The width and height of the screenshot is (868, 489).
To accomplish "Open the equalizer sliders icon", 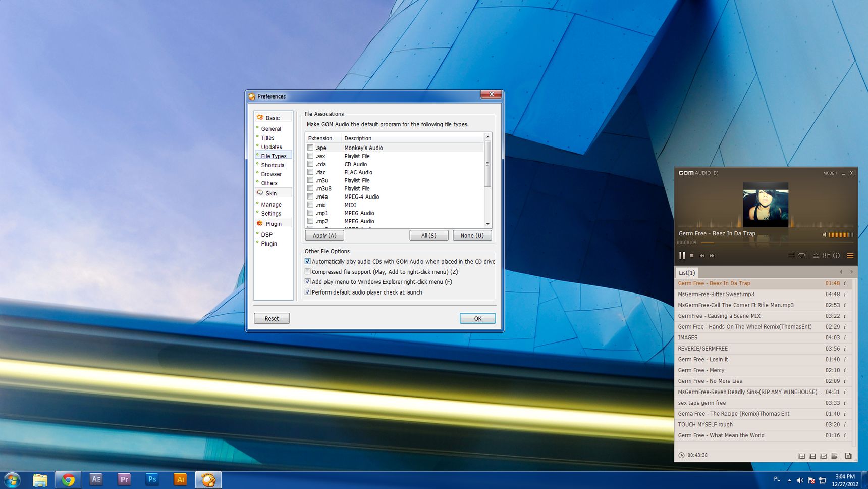I will [826, 256].
